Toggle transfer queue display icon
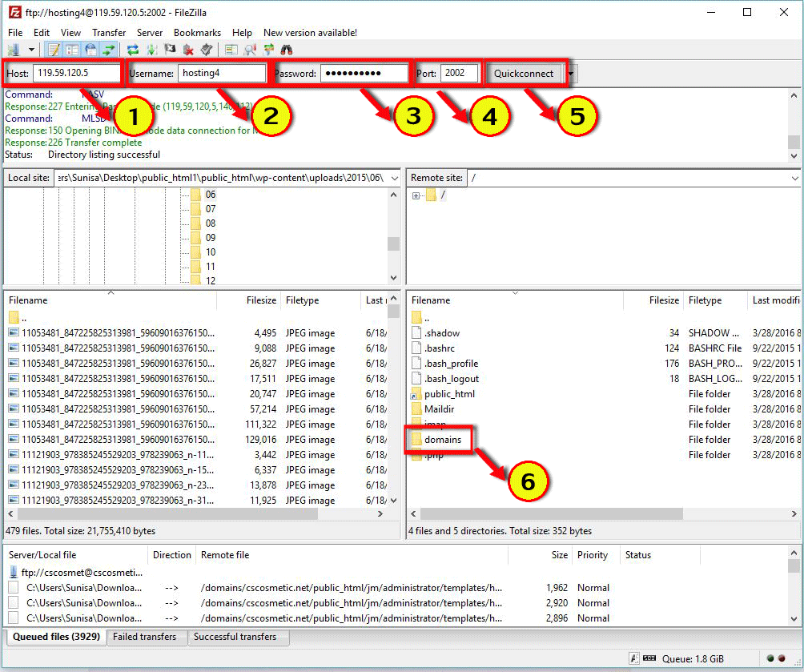Image resolution: width=804 pixels, height=672 pixels. 108,50
